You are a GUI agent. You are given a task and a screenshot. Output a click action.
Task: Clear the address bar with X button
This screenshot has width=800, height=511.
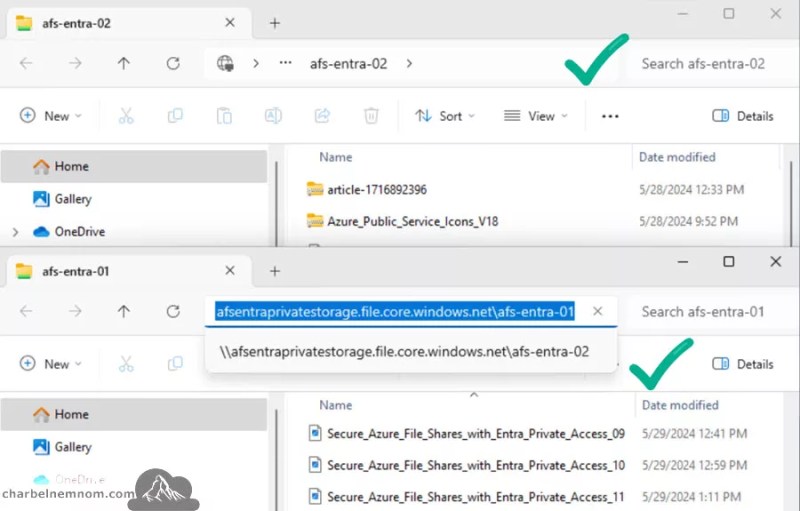(597, 311)
